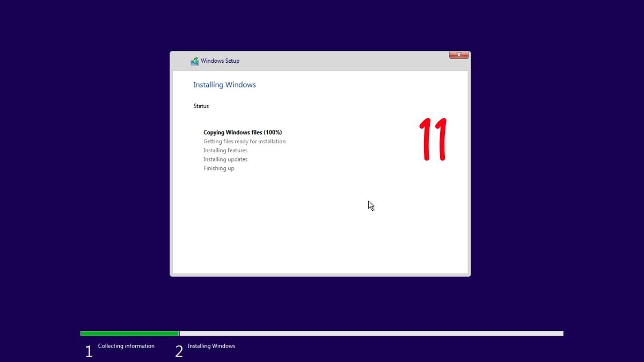The width and height of the screenshot is (644, 362).
Task: Click the Status label
Action: click(x=201, y=106)
